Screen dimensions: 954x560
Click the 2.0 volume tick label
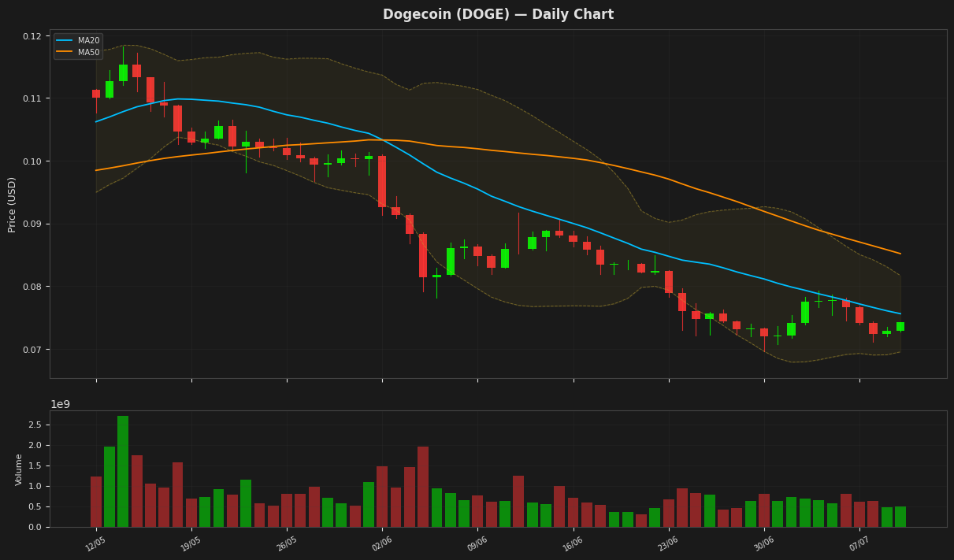click(x=36, y=445)
